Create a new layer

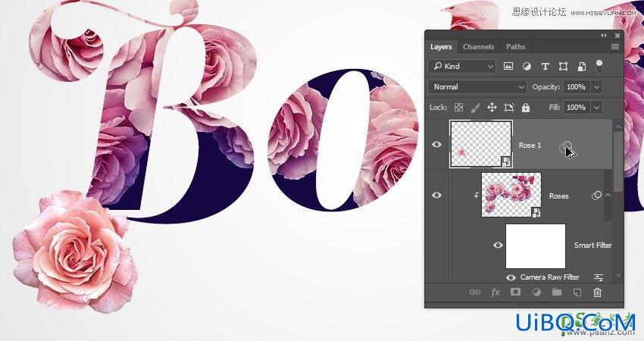(x=577, y=292)
